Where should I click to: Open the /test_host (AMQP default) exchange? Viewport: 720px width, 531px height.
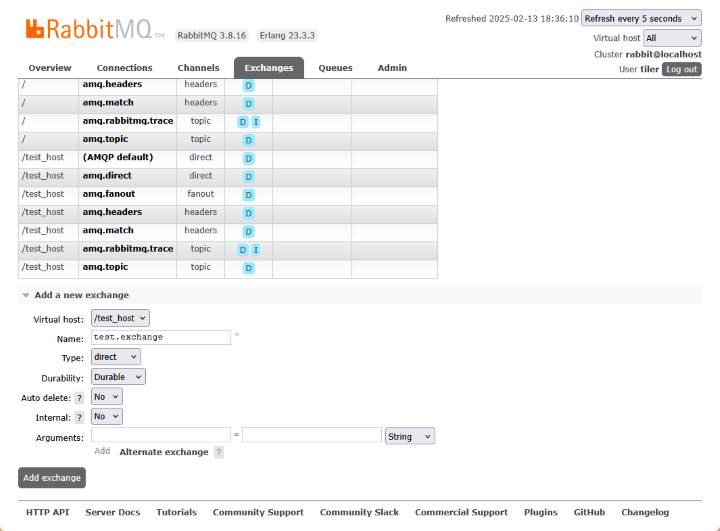(118, 158)
